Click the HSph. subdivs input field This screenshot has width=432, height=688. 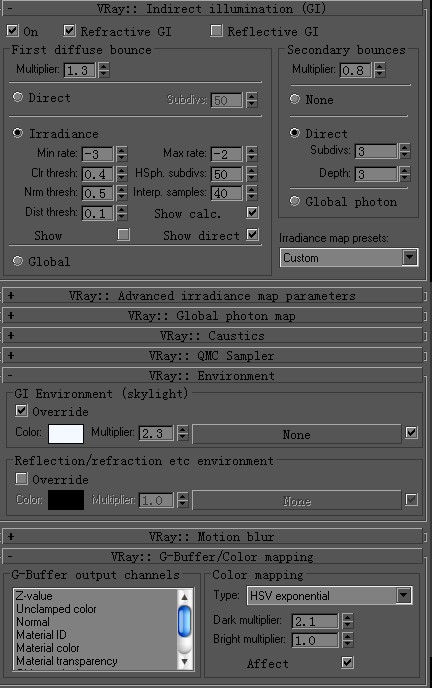click(226, 174)
